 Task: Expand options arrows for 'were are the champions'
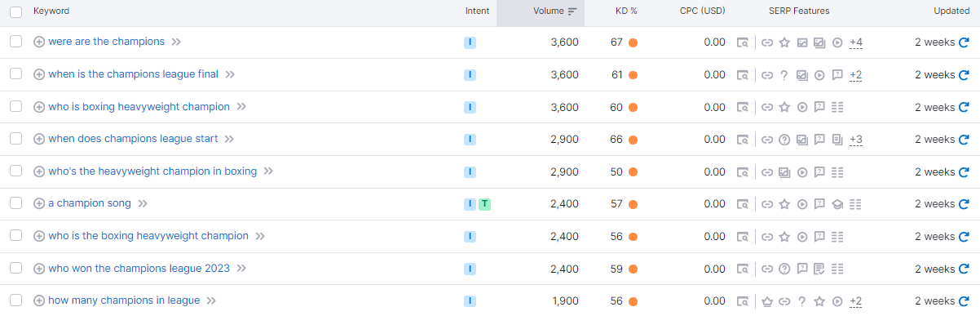(176, 42)
